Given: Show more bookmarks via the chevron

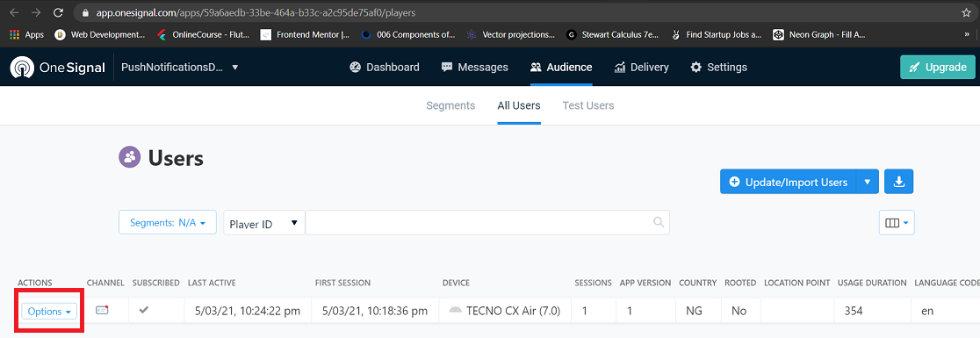Looking at the screenshot, I should [967, 35].
